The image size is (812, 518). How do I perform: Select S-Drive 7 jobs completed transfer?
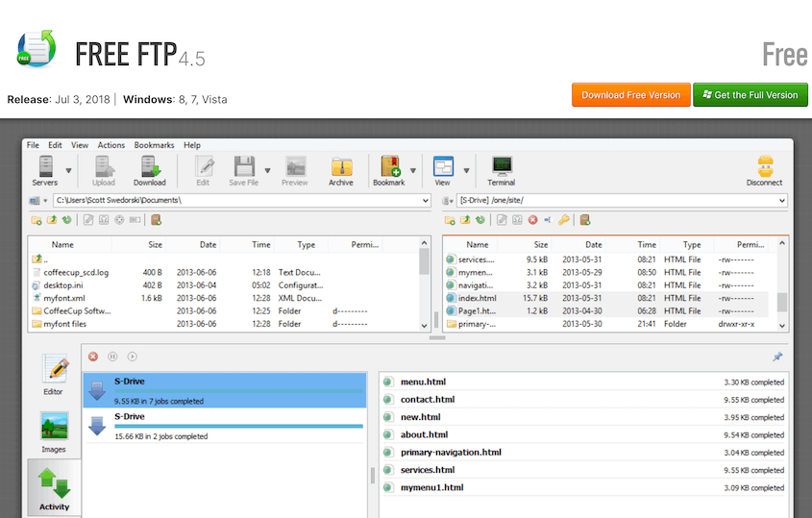(225, 390)
